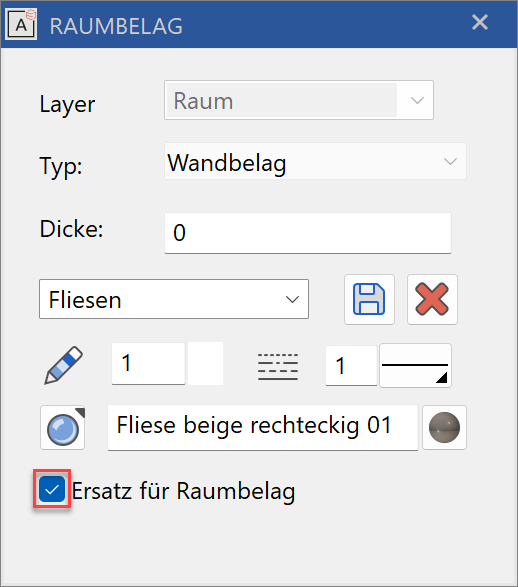Image resolution: width=518 pixels, height=587 pixels.
Task: Click the Ersatz für Raumbelag label
Action: pyautogui.click(x=183, y=490)
